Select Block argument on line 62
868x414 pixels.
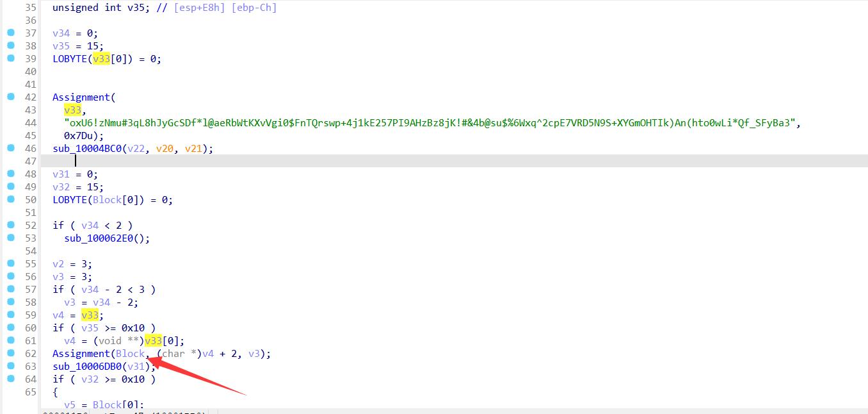pos(131,354)
